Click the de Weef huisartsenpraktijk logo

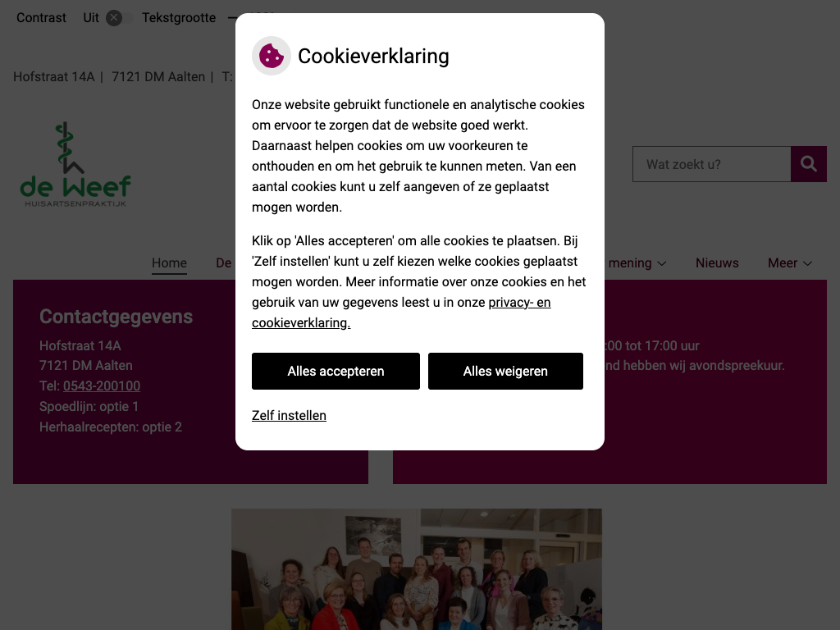(75, 164)
